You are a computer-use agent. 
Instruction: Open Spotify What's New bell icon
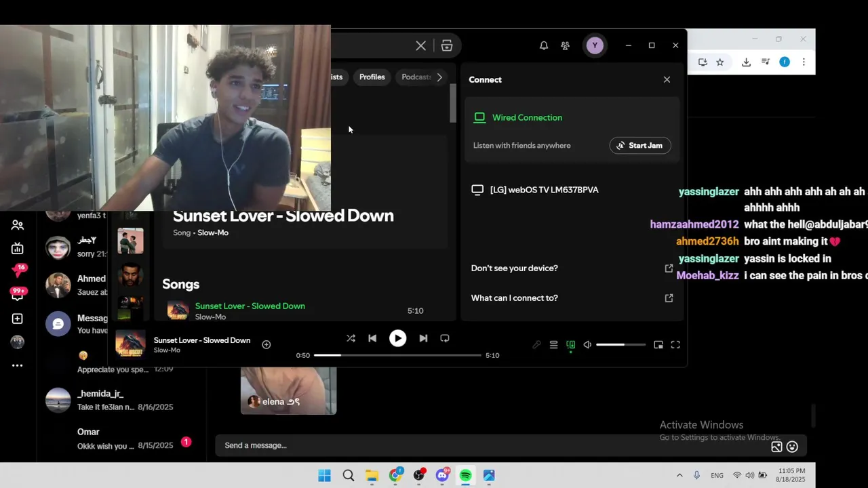544,45
